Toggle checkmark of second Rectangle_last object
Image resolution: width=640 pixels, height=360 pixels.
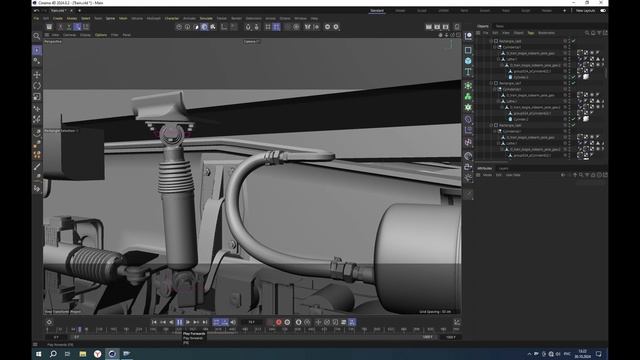[573, 83]
